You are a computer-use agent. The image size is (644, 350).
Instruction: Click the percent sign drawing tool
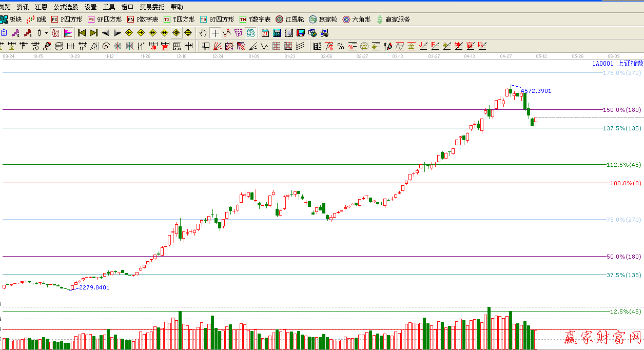[x=341, y=46]
